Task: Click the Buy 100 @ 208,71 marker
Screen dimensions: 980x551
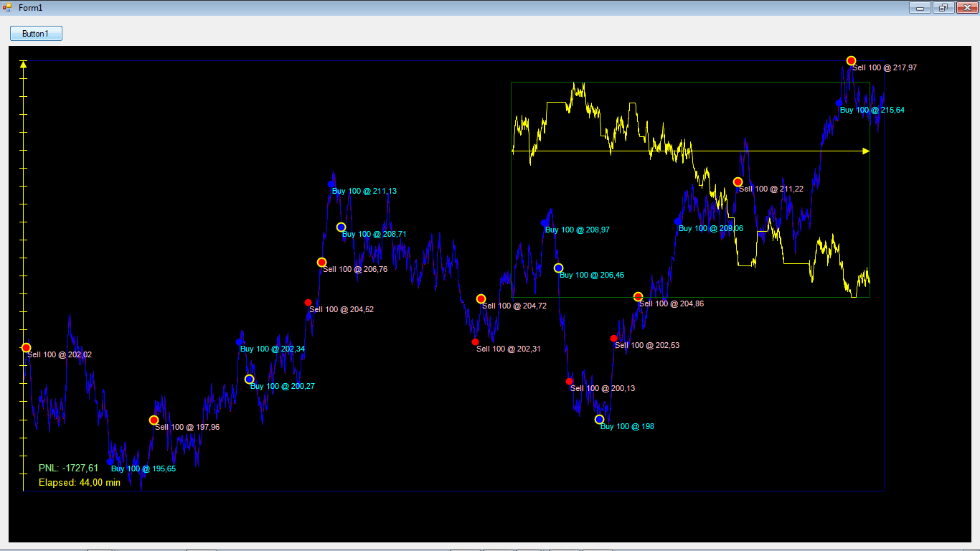Action: 341,227
